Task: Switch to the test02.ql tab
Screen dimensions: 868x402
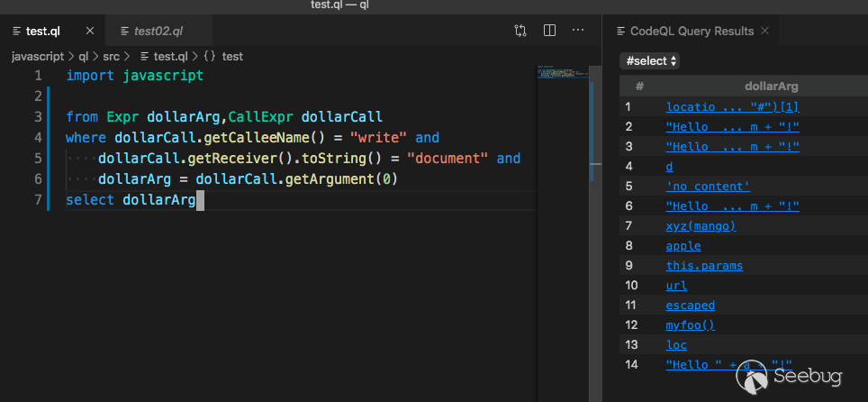Action: [x=158, y=32]
